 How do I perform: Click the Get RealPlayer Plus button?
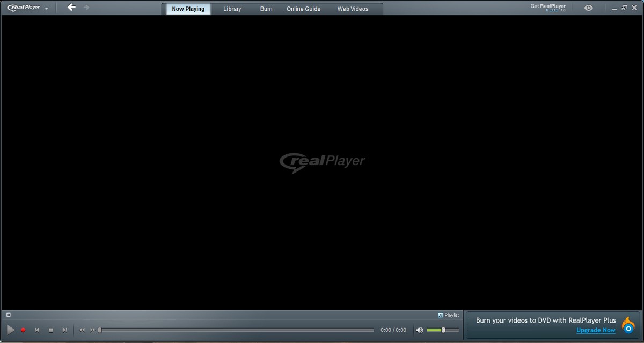[x=548, y=8]
